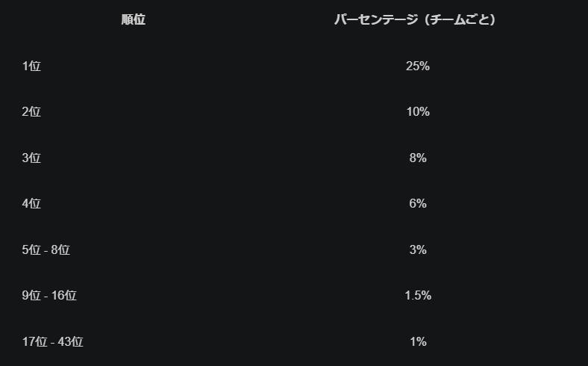This screenshot has width=588, height=366.
Task: Select the 3位 rank cell
Action: point(31,158)
